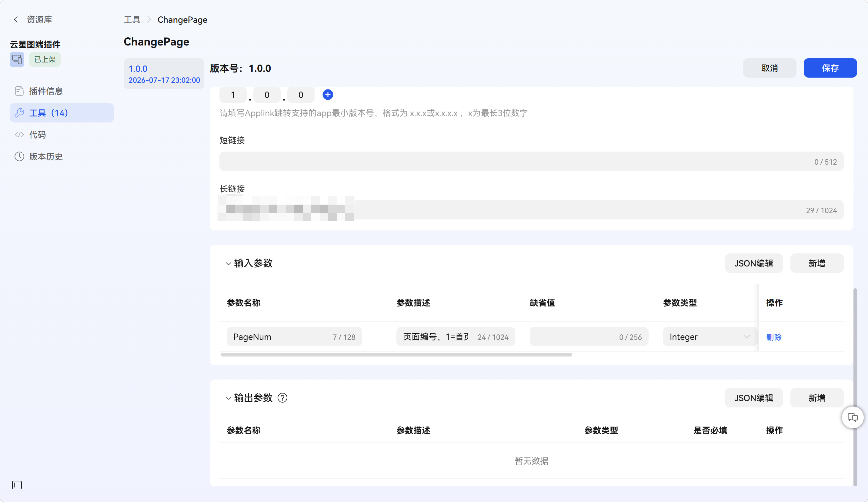Open the 版本历史 sidebar item
This screenshot has height=502, width=868.
pyautogui.click(x=62, y=156)
